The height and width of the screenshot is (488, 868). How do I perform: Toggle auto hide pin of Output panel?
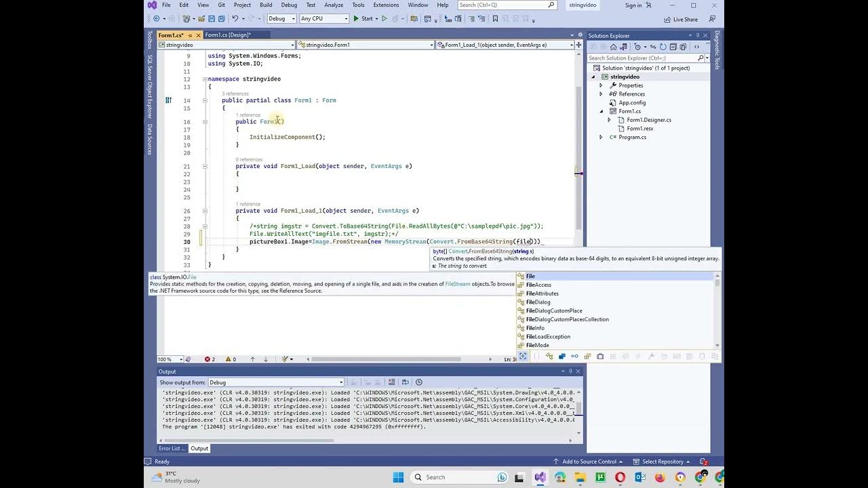[x=570, y=371]
